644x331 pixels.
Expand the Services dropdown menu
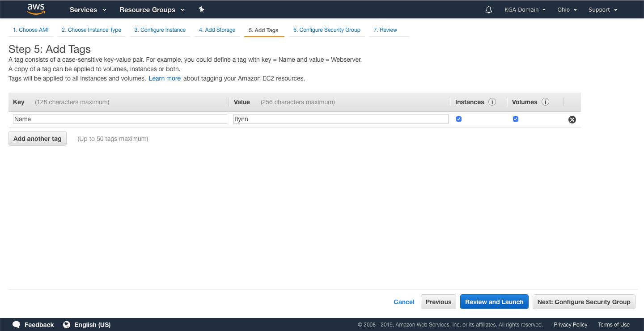[88, 9]
